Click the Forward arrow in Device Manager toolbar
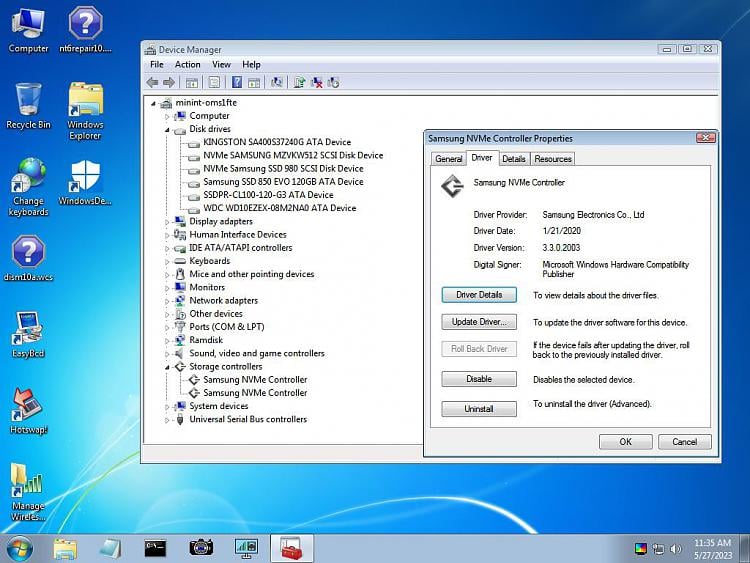Image resolution: width=750 pixels, height=563 pixels. pyautogui.click(x=169, y=83)
